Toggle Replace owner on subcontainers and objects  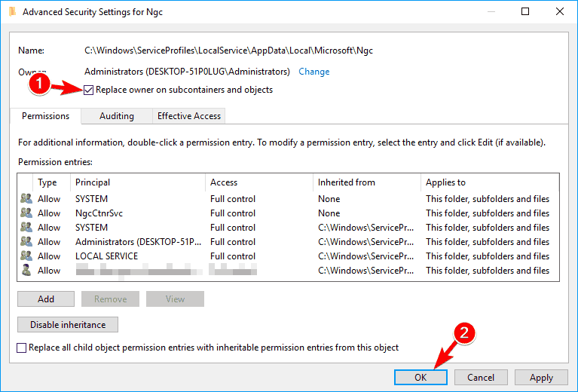coord(88,90)
